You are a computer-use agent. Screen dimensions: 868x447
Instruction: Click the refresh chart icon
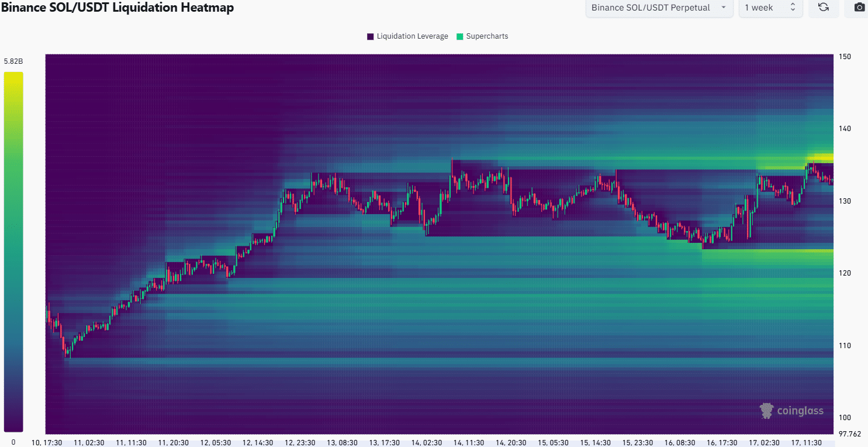[x=824, y=8]
